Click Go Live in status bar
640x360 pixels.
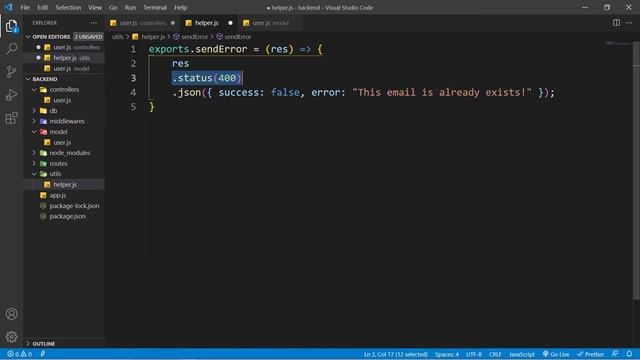[x=556, y=354]
